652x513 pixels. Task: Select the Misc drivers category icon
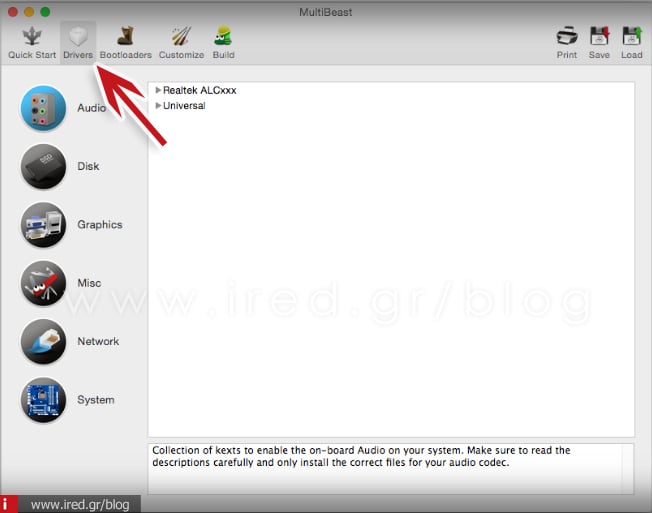point(43,283)
